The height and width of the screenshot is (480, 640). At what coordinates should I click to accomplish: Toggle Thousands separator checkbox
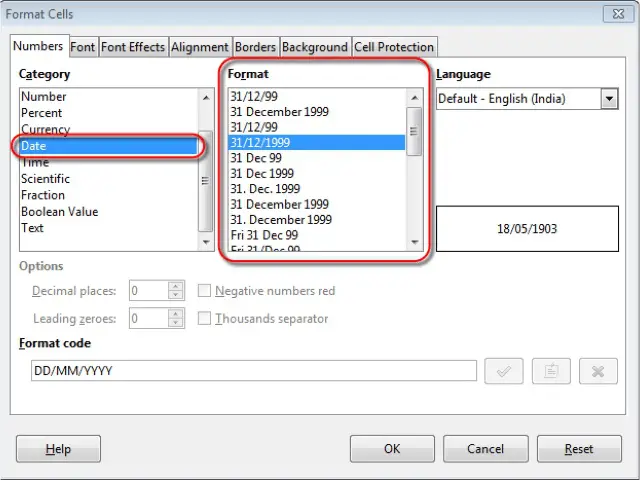(x=204, y=318)
